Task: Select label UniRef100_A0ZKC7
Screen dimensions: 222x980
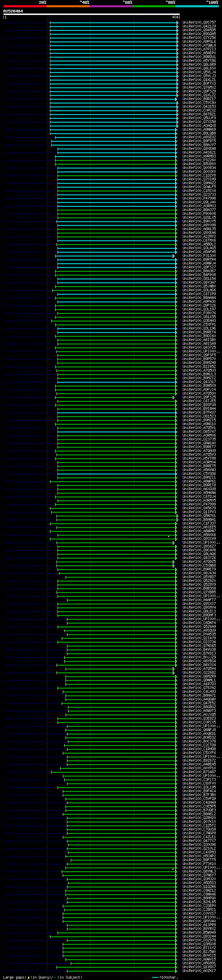Action: [x=199, y=971]
